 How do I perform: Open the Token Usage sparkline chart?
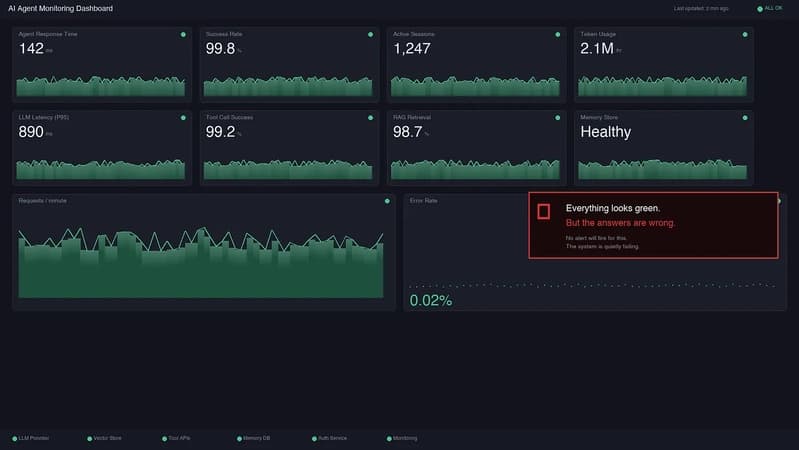click(x=662, y=86)
